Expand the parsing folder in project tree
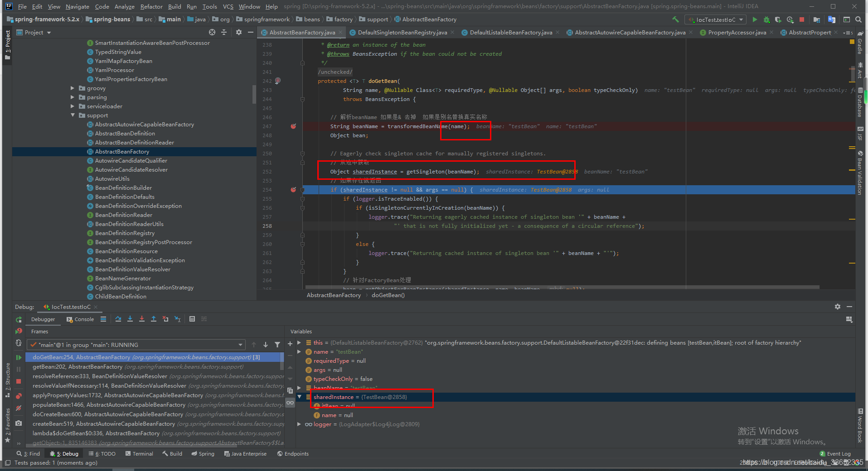The image size is (868, 471). [73, 97]
